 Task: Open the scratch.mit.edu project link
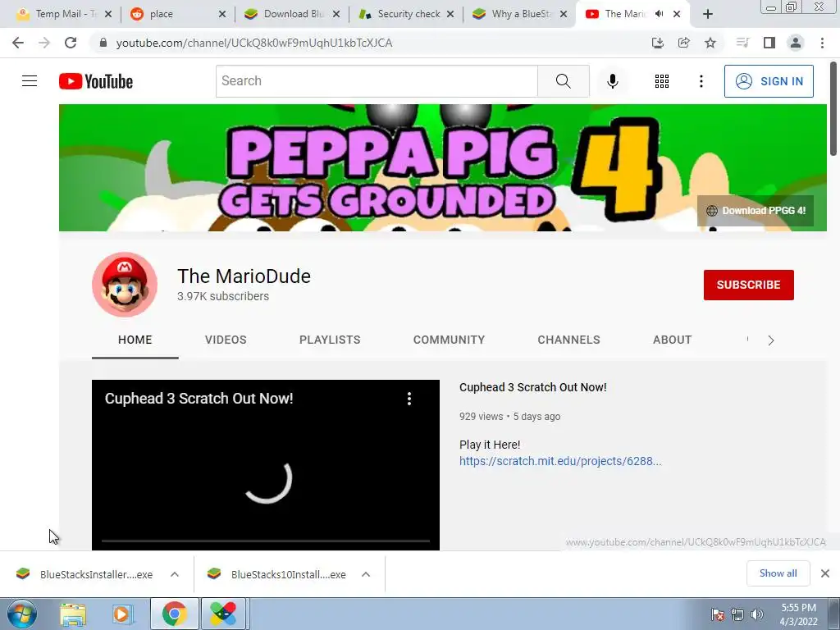(x=560, y=461)
